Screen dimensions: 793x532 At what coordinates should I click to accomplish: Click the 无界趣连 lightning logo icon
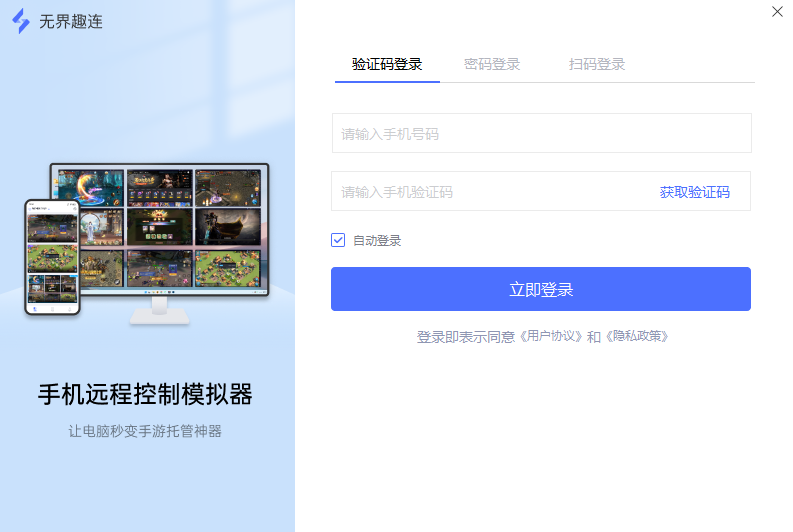pos(20,21)
